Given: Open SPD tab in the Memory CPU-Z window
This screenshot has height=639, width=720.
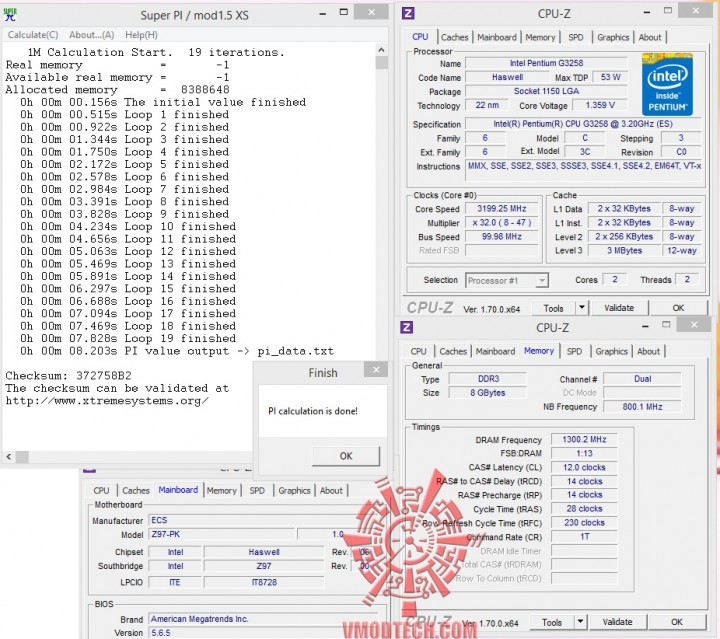Looking at the screenshot, I should tap(574, 351).
